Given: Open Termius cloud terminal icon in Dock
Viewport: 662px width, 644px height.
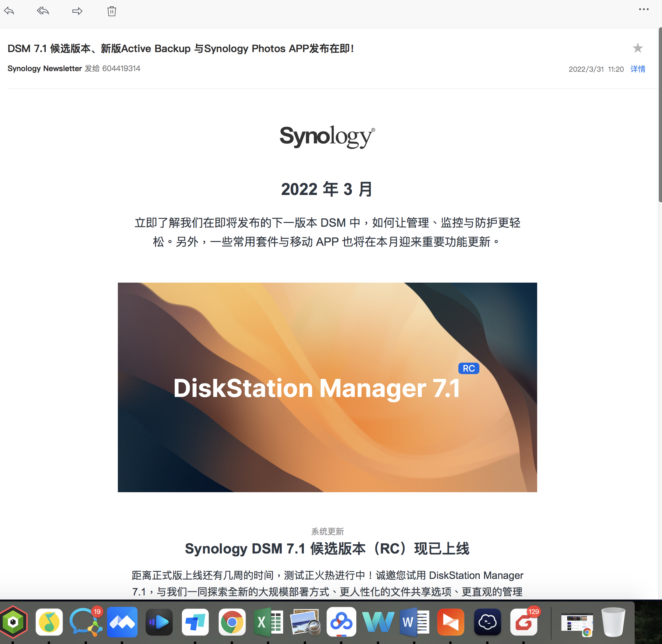Looking at the screenshot, I should click(487, 622).
